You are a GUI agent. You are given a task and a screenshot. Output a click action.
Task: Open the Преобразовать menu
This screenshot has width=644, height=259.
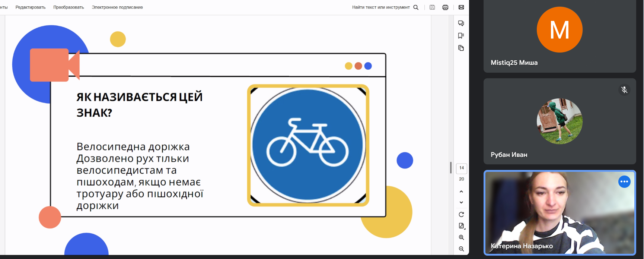tap(68, 7)
